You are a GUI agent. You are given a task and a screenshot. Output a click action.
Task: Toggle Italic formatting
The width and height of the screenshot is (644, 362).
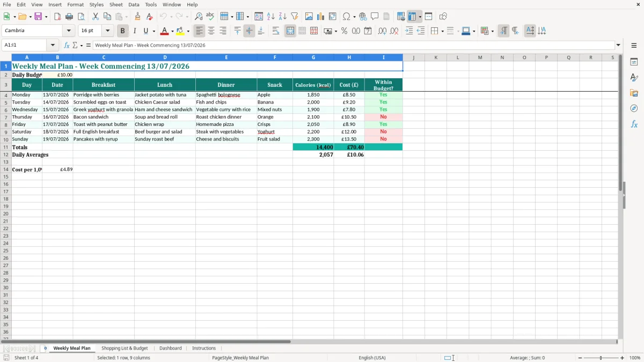coord(135,31)
